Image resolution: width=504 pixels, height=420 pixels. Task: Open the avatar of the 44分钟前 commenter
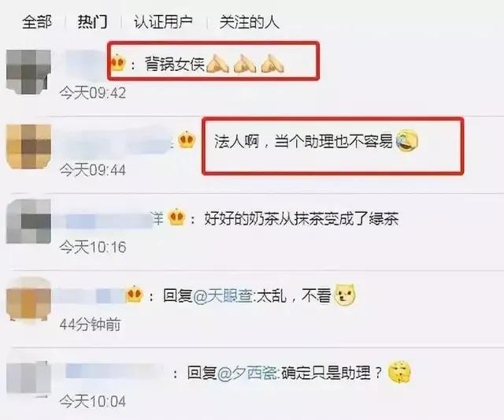[28, 299]
